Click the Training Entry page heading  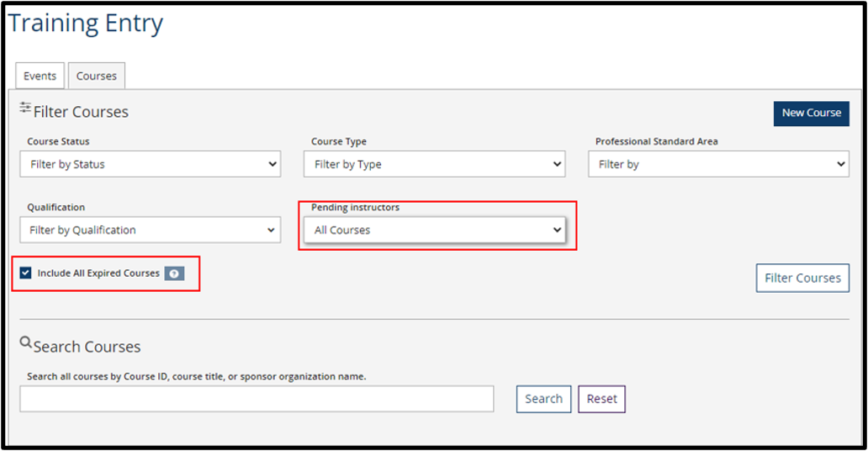86,24
